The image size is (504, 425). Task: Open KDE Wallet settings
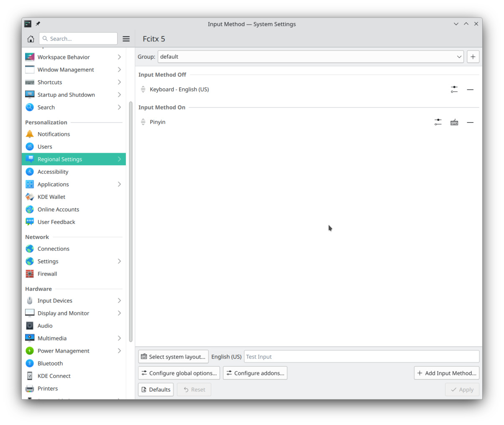[x=74, y=197]
